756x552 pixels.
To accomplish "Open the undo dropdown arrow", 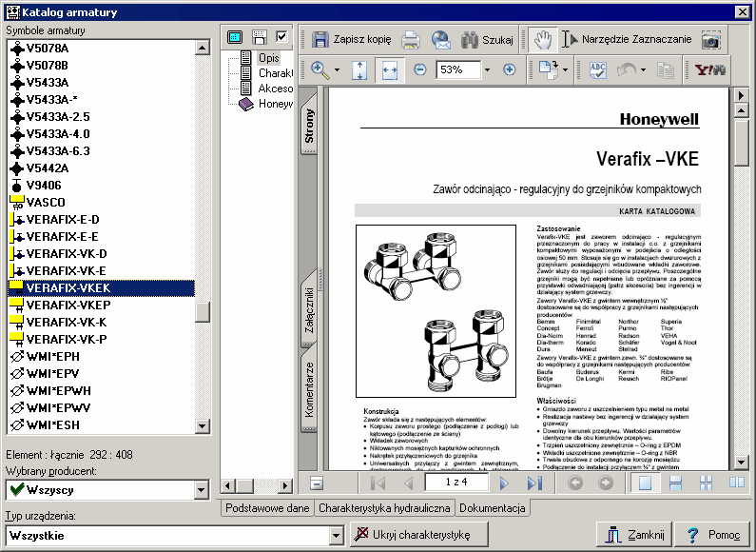I will point(643,70).
